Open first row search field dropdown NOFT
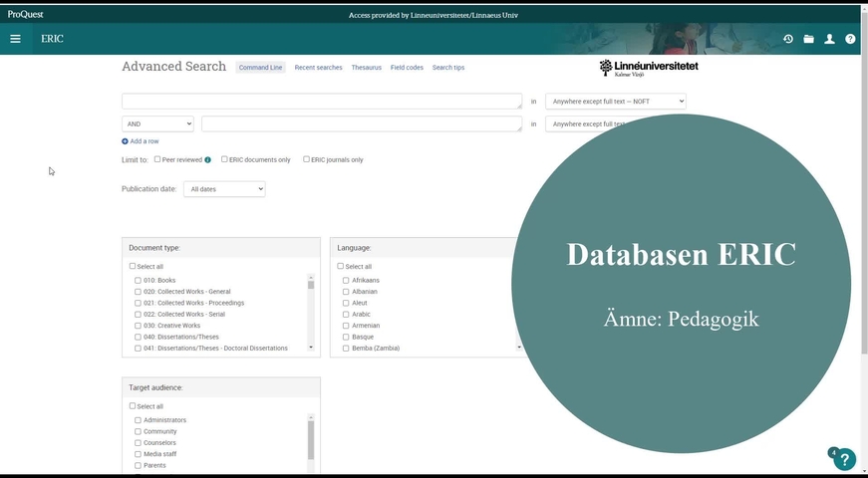The width and height of the screenshot is (868, 478). (616, 102)
